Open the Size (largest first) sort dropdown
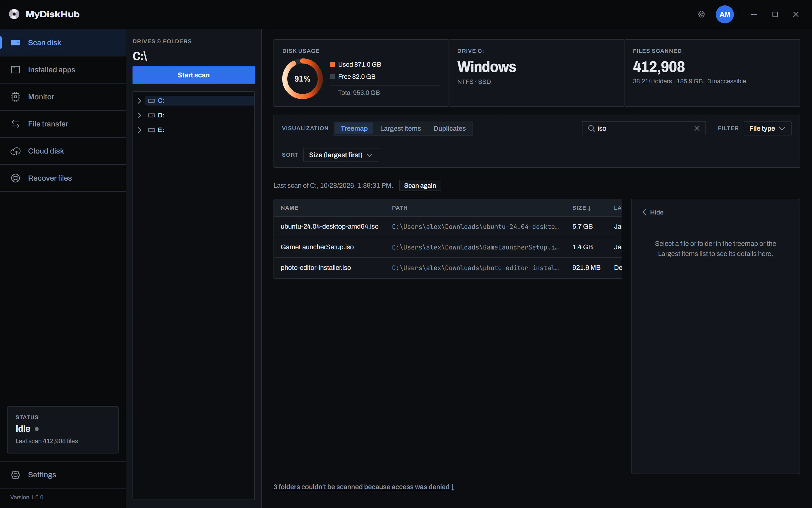The width and height of the screenshot is (812, 508). pyautogui.click(x=341, y=155)
